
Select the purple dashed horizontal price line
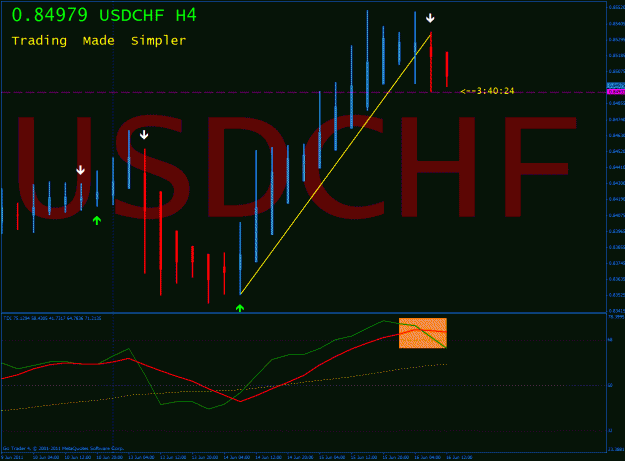tap(304, 92)
